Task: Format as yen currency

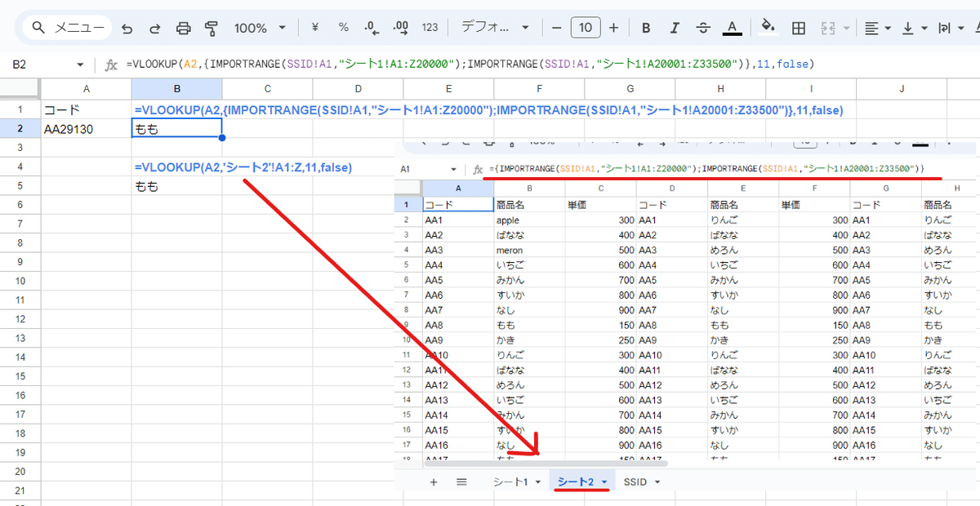Action: (x=315, y=28)
